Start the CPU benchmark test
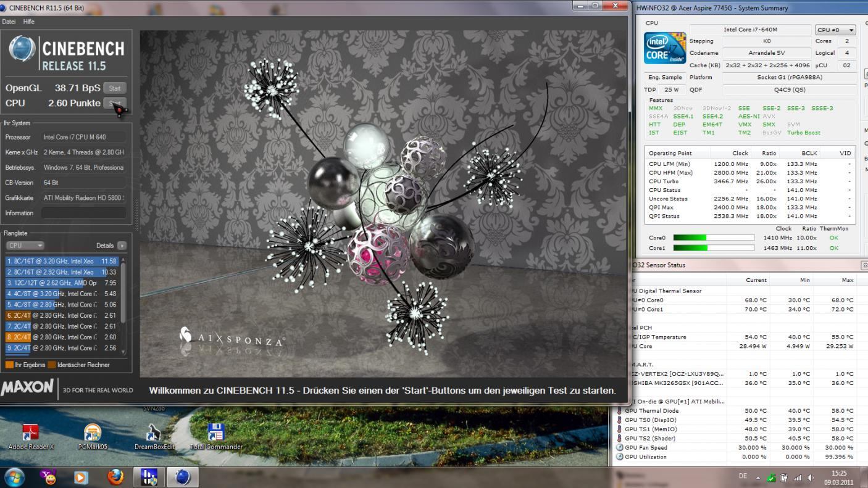The image size is (868, 488). [114, 104]
